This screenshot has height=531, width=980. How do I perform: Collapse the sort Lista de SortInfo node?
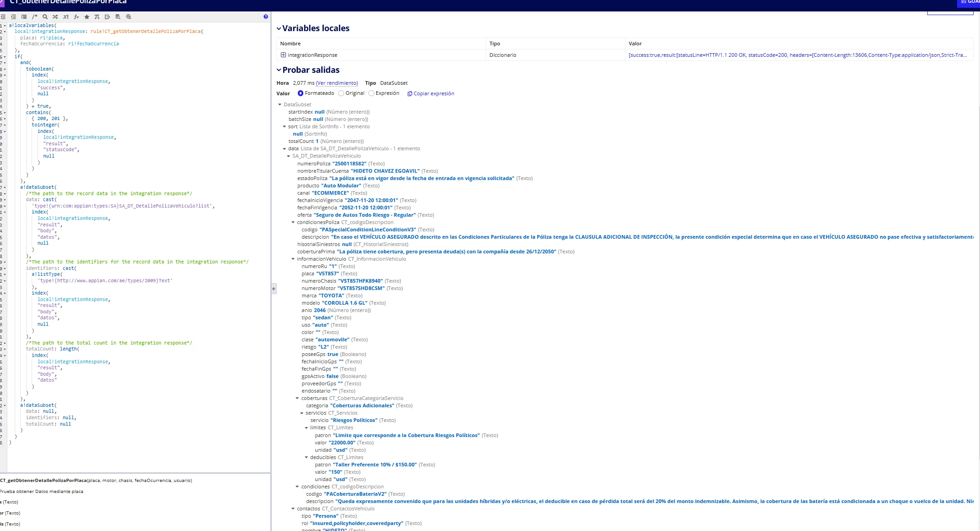[x=285, y=126]
